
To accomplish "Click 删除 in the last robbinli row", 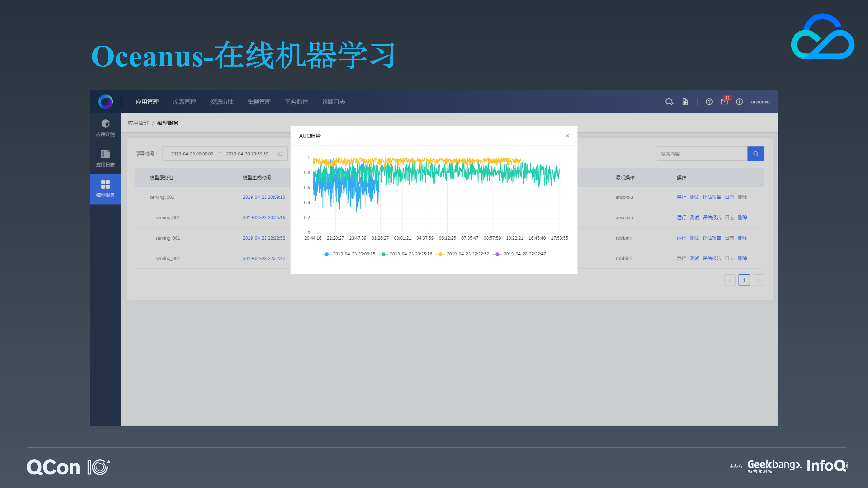I will [x=742, y=258].
